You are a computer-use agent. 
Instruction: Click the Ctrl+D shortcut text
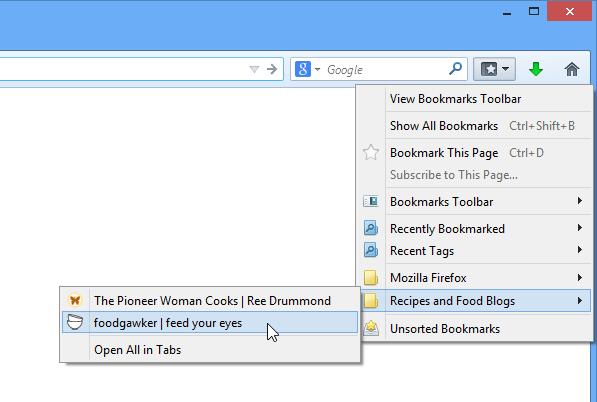point(526,153)
